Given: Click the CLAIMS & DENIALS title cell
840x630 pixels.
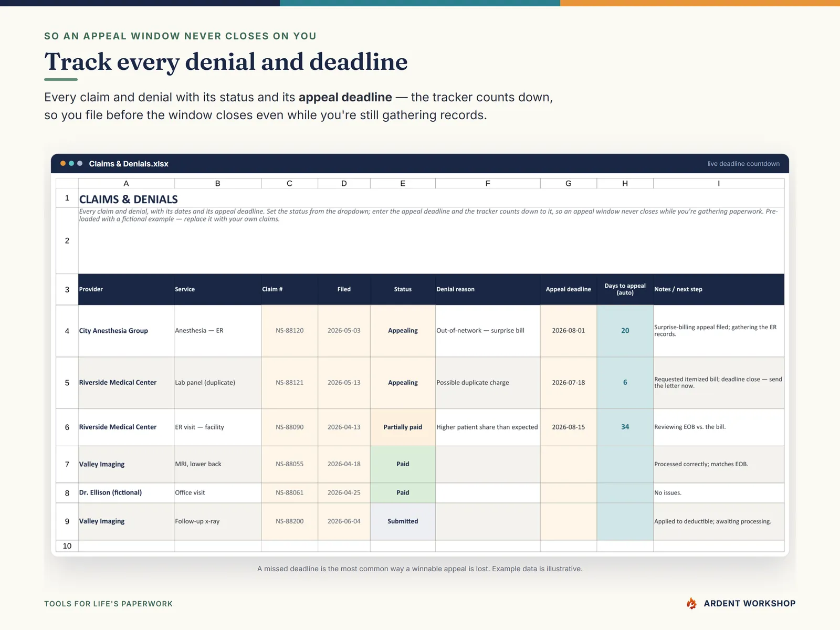Looking at the screenshot, I should pos(431,199).
